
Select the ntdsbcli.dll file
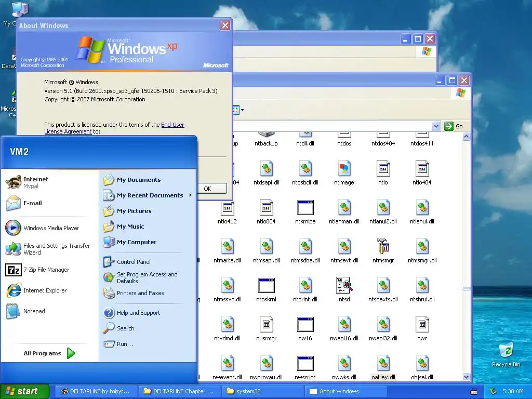[x=305, y=172]
